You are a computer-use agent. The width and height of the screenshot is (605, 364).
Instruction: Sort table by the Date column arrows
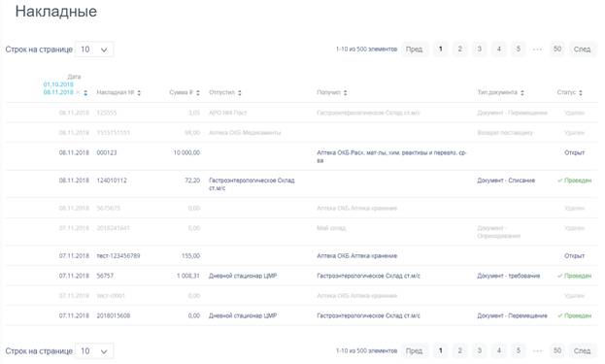tap(85, 92)
